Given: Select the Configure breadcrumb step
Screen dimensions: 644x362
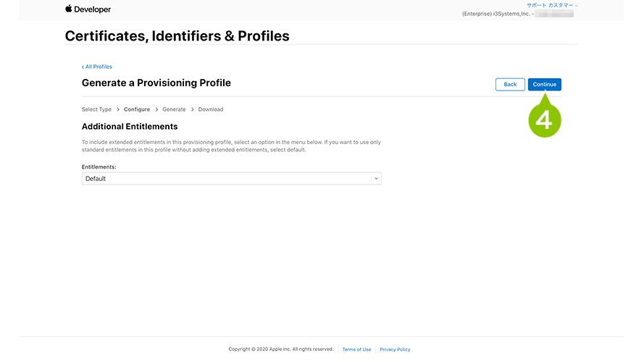Looking at the screenshot, I should point(137,109).
